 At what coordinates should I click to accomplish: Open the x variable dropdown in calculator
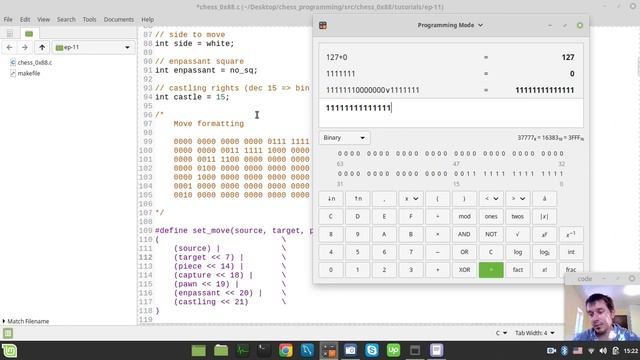tap(411, 199)
